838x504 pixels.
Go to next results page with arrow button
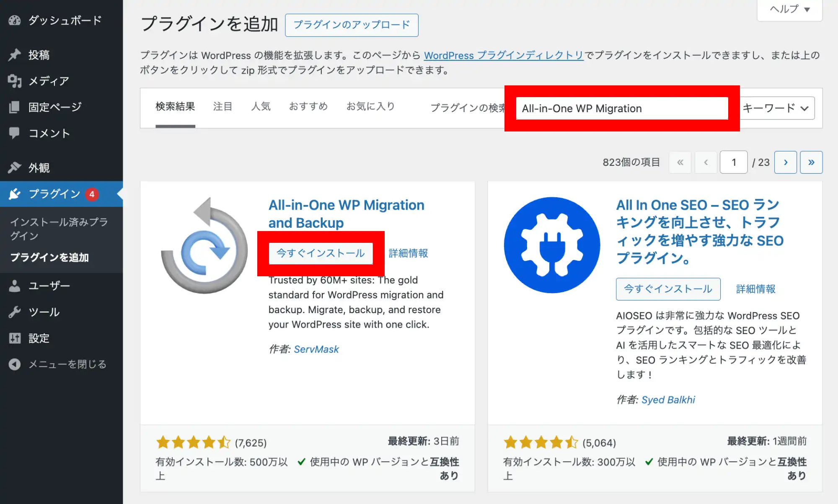click(x=785, y=162)
